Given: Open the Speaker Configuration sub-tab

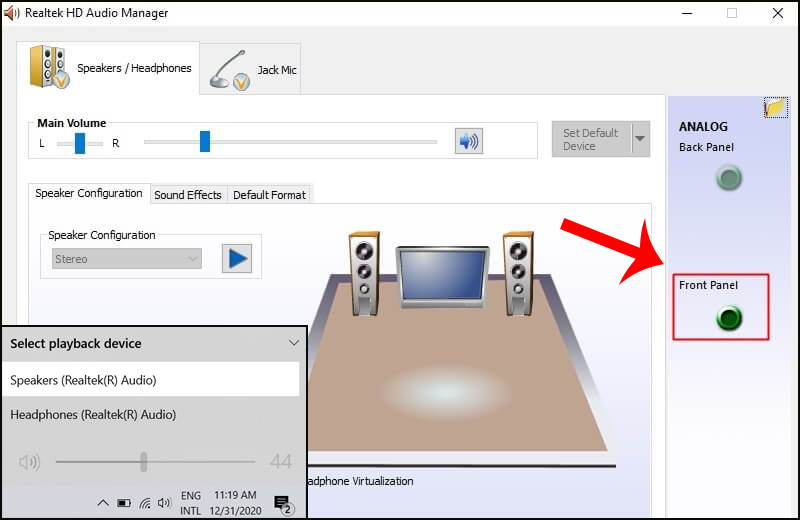Looking at the screenshot, I should (x=89, y=193).
